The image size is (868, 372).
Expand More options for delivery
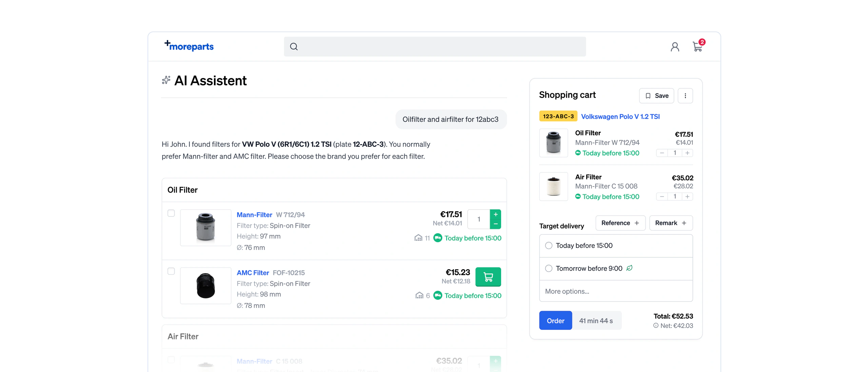tap(616, 291)
